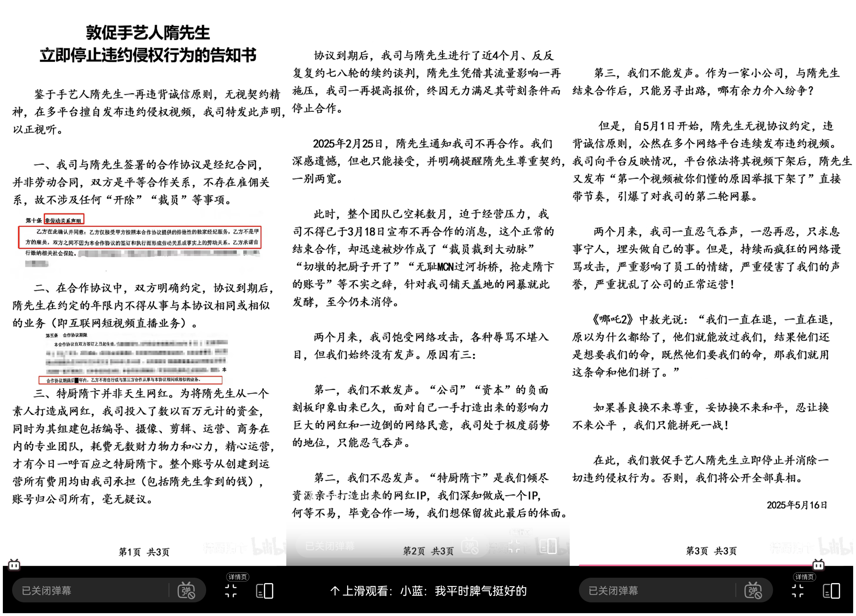Open split-screen detail icon in page-1 player
Image resolution: width=856 pixels, height=616 pixels.
[x=265, y=591]
